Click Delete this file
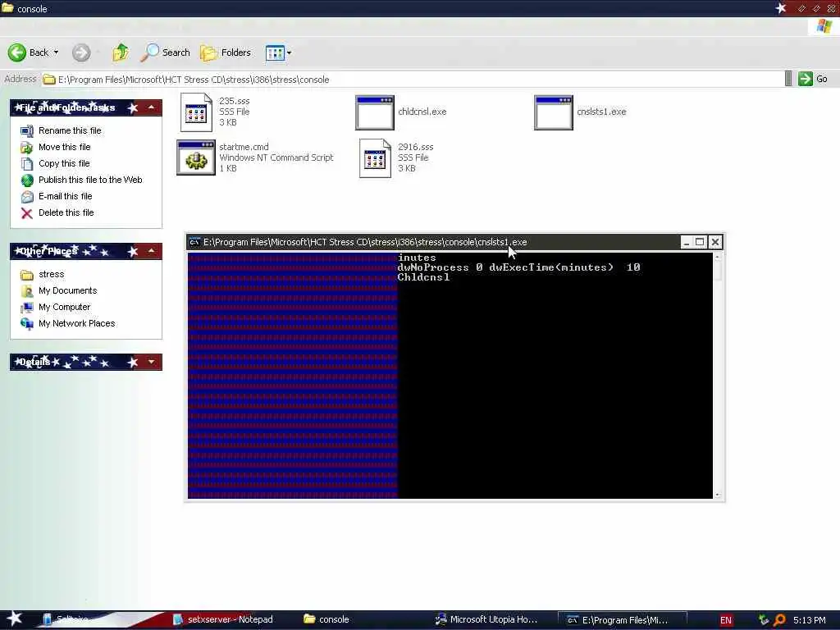The image size is (840, 630). pyautogui.click(x=66, y=212)
